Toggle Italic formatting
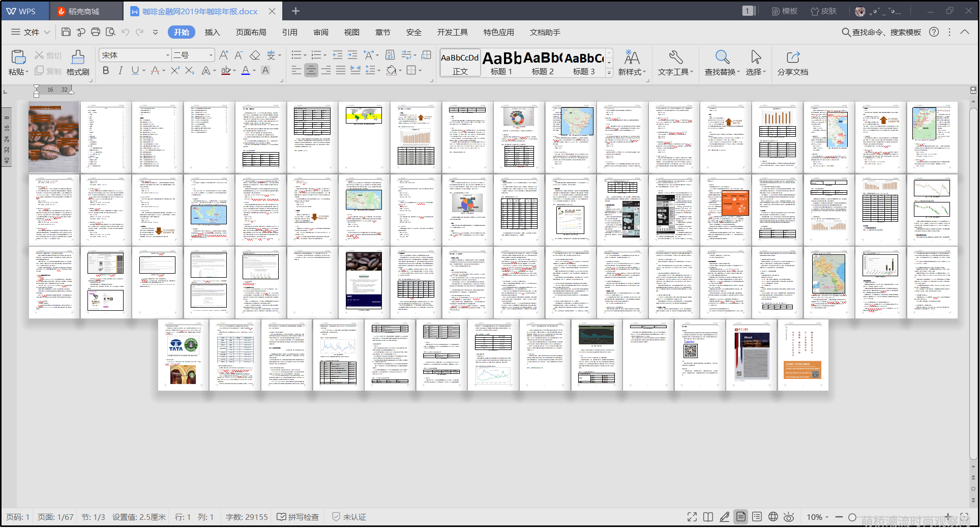 point(121,71)
